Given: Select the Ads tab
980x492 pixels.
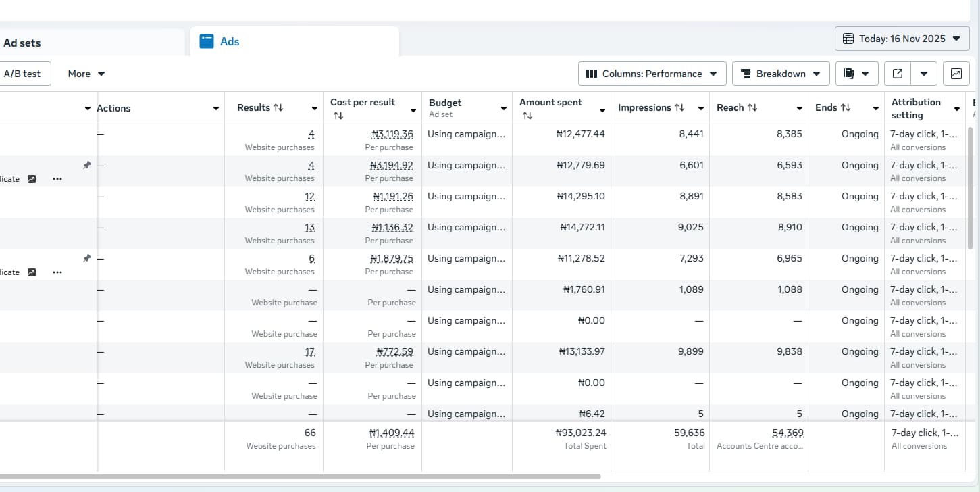Looking at the screenshot, I should pyautogui.click(x=229, y=41).
